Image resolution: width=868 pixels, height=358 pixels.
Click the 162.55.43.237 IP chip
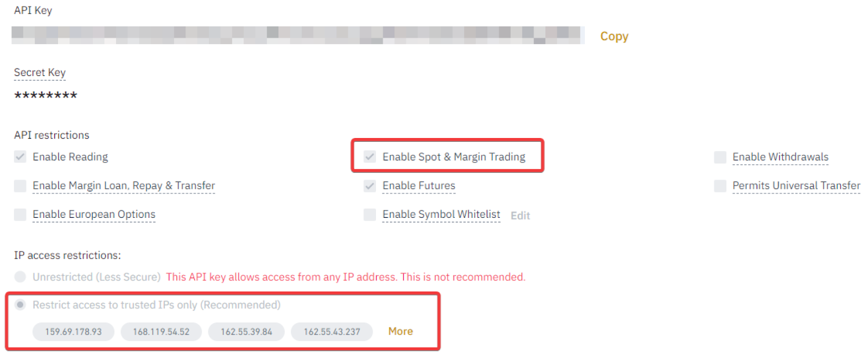pos(331,332)
